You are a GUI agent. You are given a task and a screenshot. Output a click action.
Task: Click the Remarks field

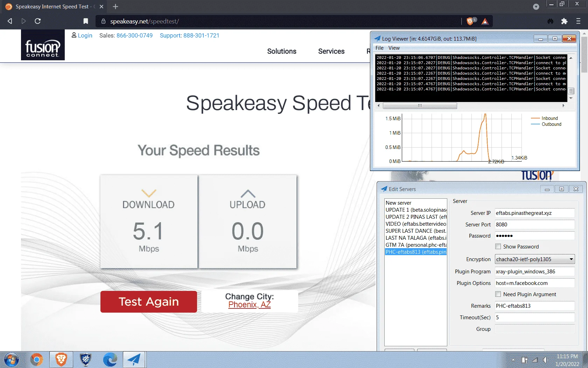point(535,306)
